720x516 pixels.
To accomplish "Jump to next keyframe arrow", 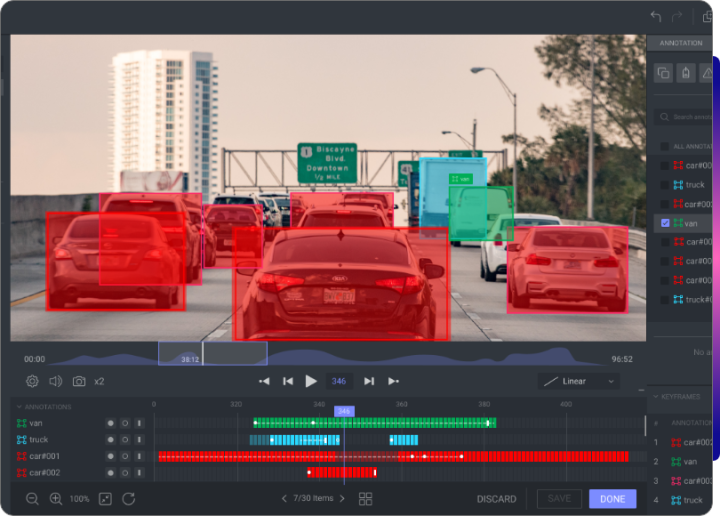I will (394, 381).
